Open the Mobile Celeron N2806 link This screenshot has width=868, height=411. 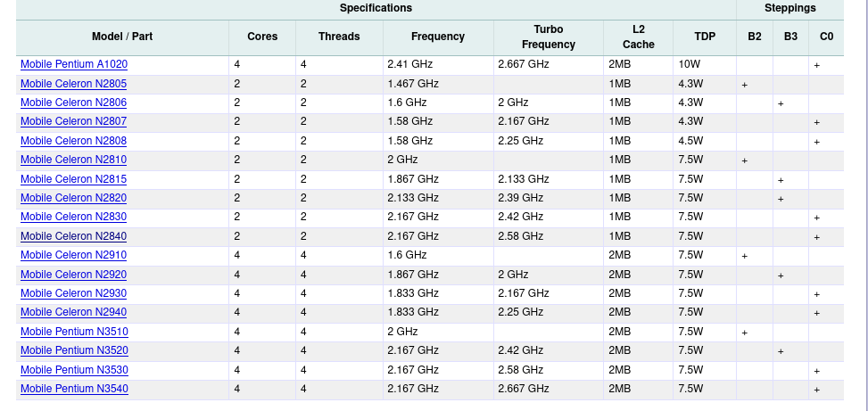pyautogui.click(x=74, y=103)
